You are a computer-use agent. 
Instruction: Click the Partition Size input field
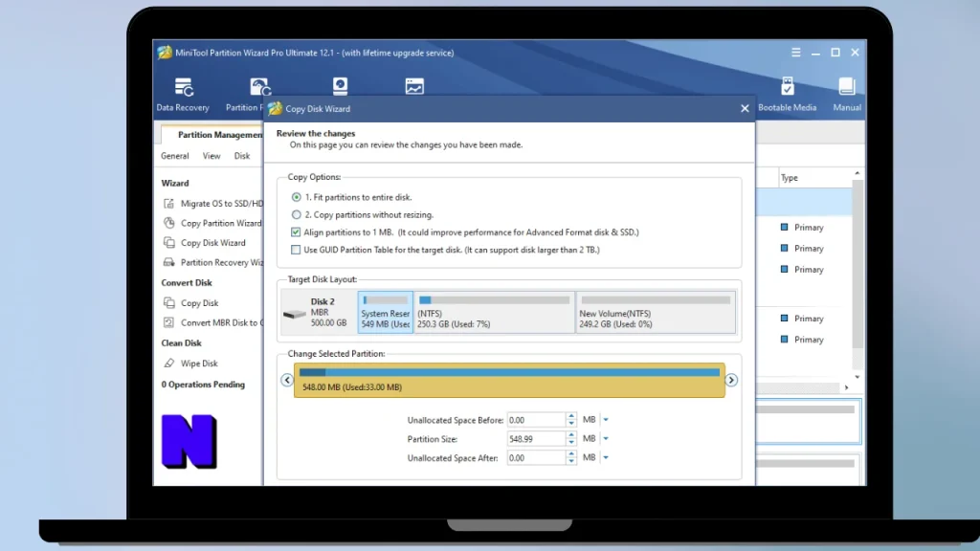tap(536, 438)
